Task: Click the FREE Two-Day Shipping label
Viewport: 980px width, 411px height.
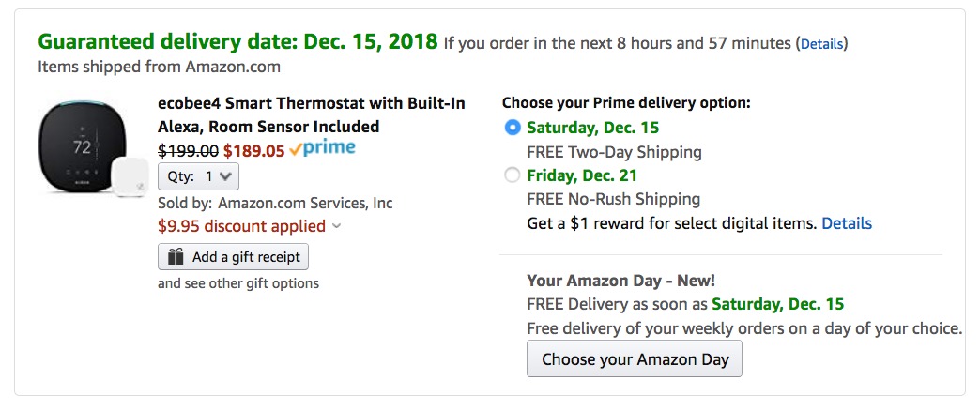Action: (x=614, y=152)
